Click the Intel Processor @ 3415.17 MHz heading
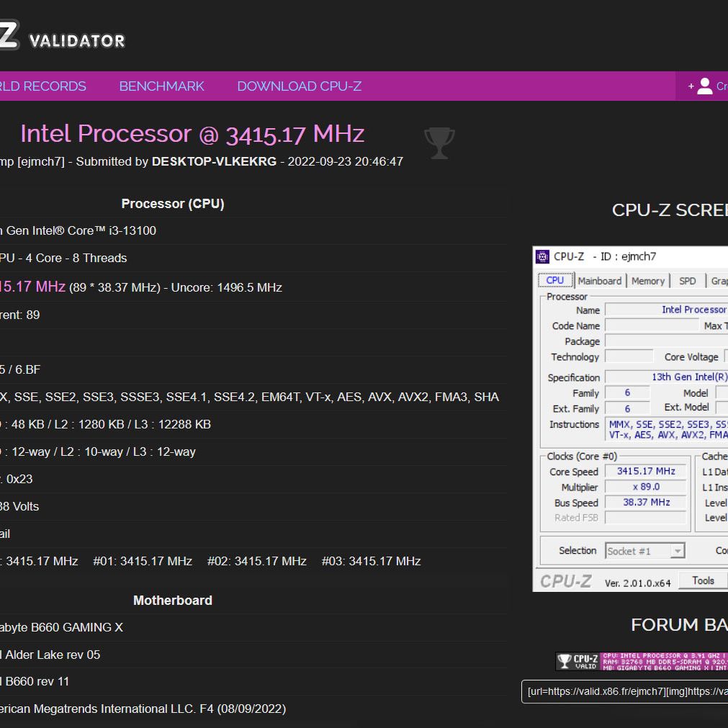Viewport: 728px width, 728px height. point(192,134)
